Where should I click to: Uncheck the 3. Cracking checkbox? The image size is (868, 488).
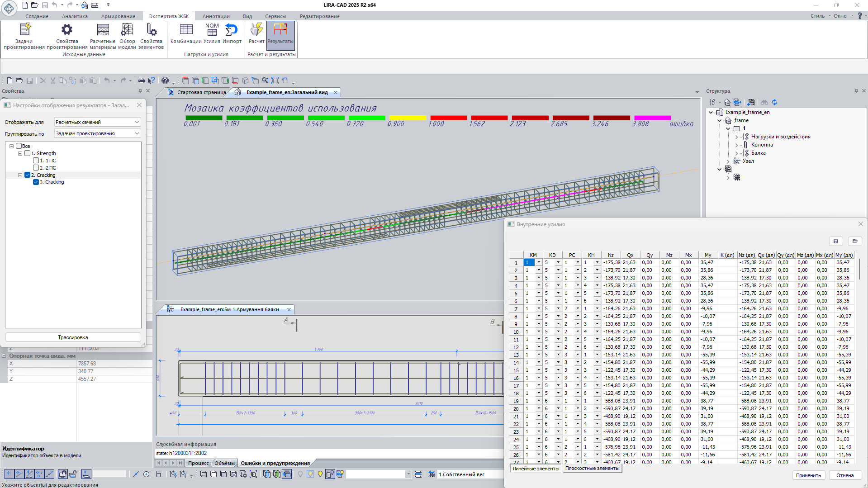[36, 182]
